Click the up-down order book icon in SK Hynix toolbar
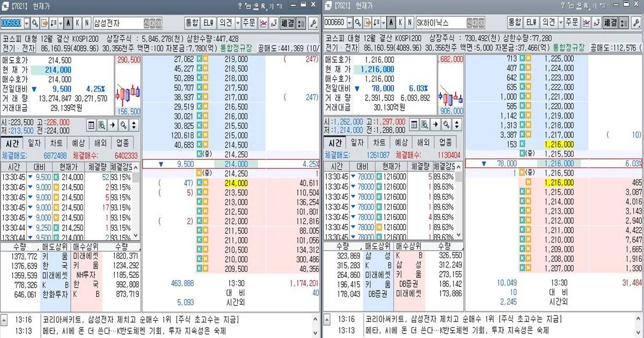The height and width of the screenshot is (338, 644). (x=623, y=23)
